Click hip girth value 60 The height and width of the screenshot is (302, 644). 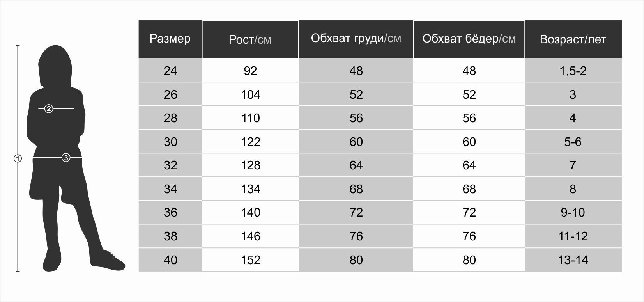tap(469, 142)
